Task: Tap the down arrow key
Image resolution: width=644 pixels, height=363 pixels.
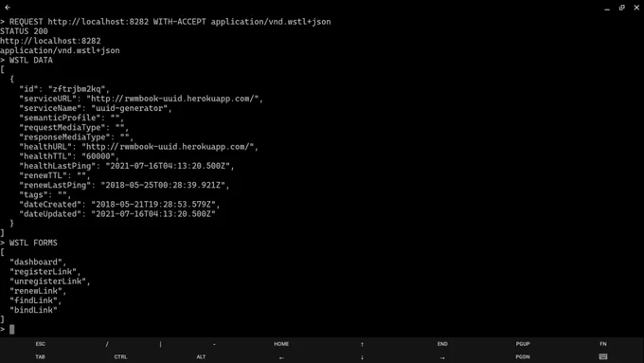Action: [x=362, y=357]
